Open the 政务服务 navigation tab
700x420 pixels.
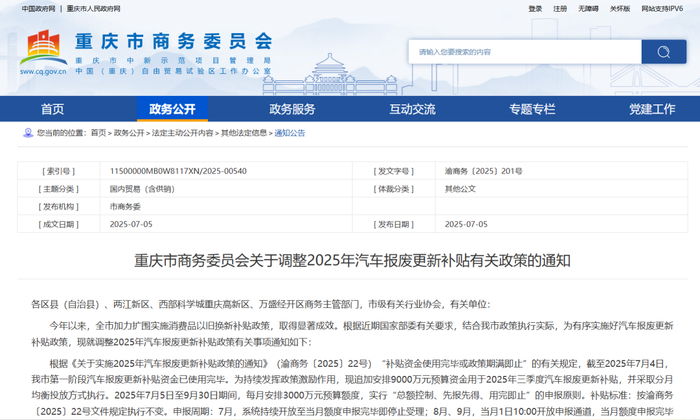[292, 109]
